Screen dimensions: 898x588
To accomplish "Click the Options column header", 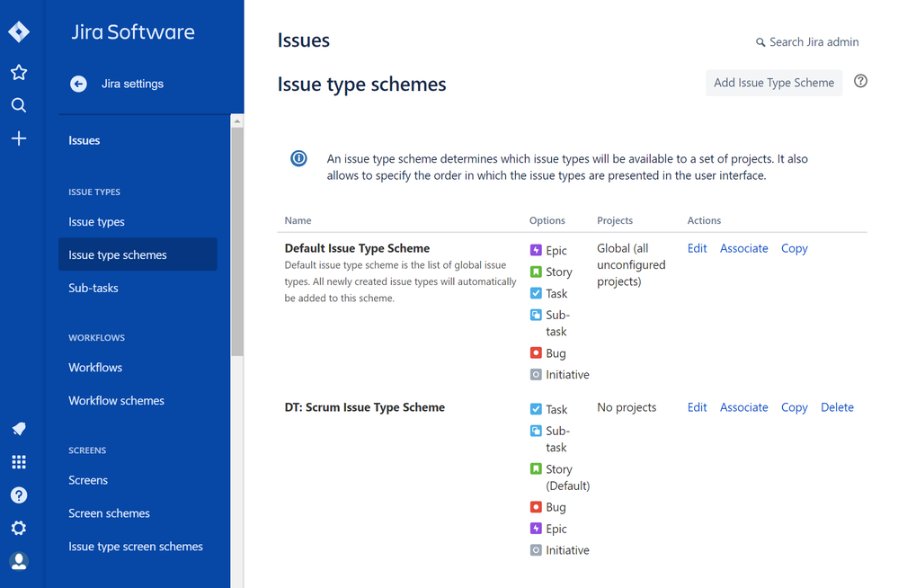I will (x=547, y=220).
